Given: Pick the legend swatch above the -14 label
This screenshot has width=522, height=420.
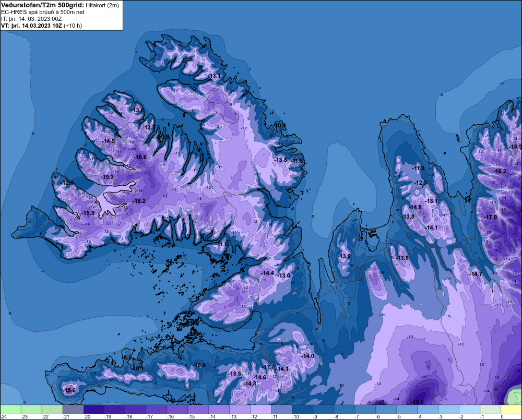Looking at the screenshot, I should (219, 409).
